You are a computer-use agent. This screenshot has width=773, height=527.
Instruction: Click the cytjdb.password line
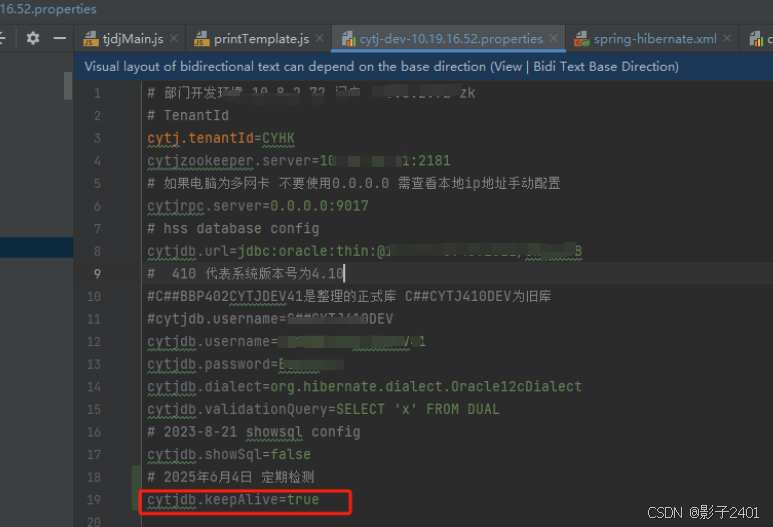coord(245,364)
